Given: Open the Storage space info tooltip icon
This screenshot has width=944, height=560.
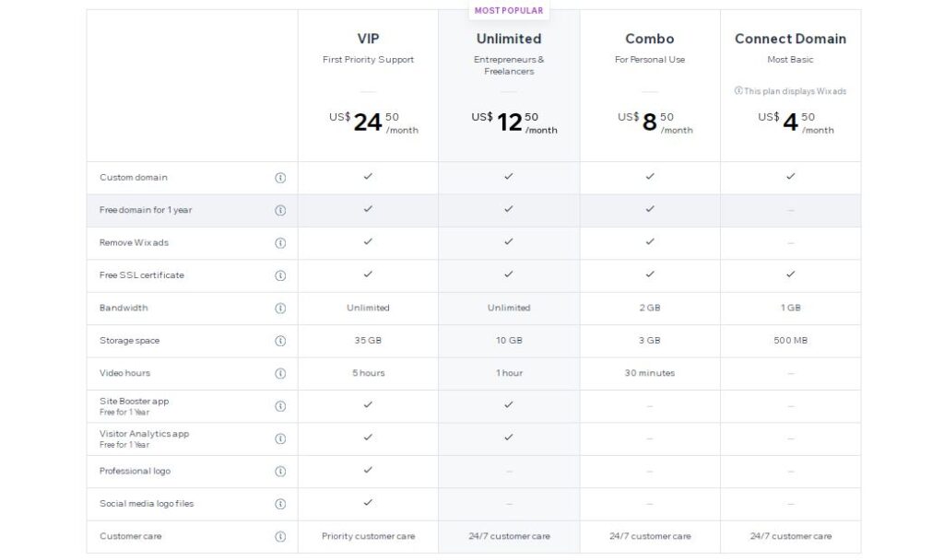Looking at the screenshot, I should click(280, 341).
